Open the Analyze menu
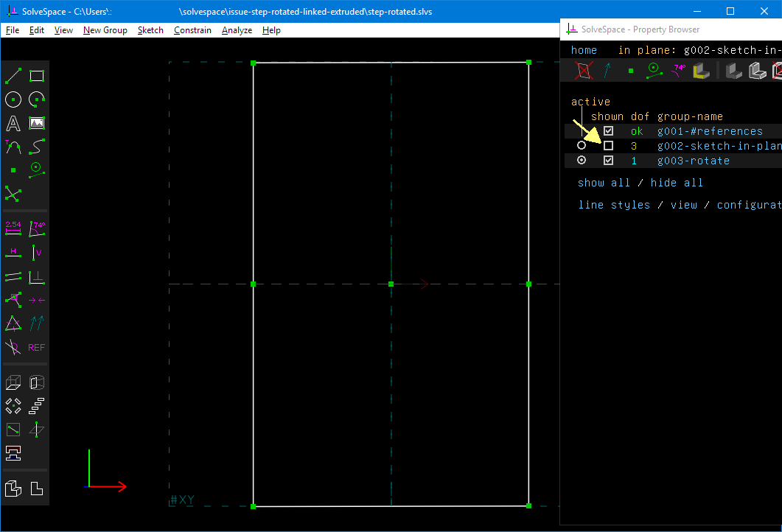The height and width of the screenshot is (532, 782). point(237,30)
